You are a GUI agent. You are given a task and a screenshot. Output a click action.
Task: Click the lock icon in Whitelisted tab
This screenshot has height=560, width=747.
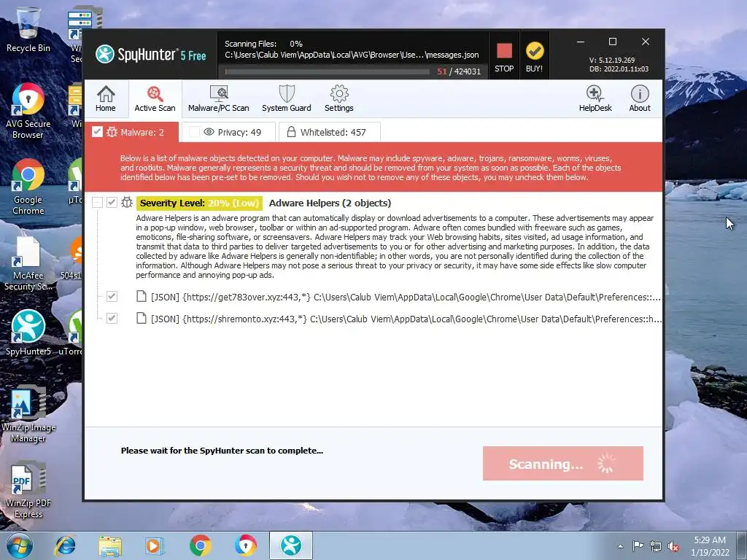[x=291, y=131]
